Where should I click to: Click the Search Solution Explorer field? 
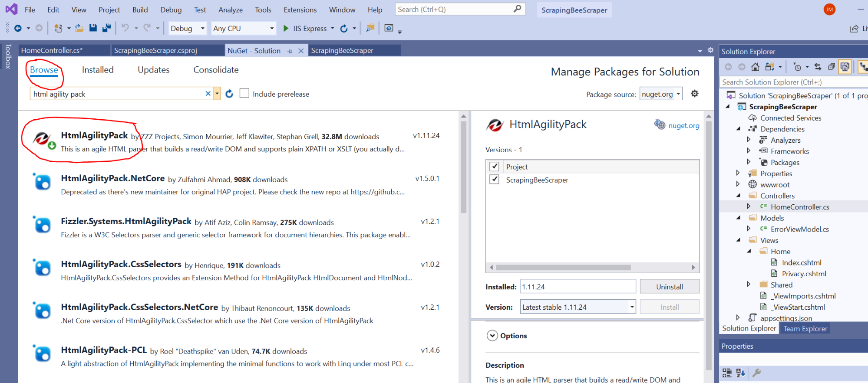tap(793, 82)
